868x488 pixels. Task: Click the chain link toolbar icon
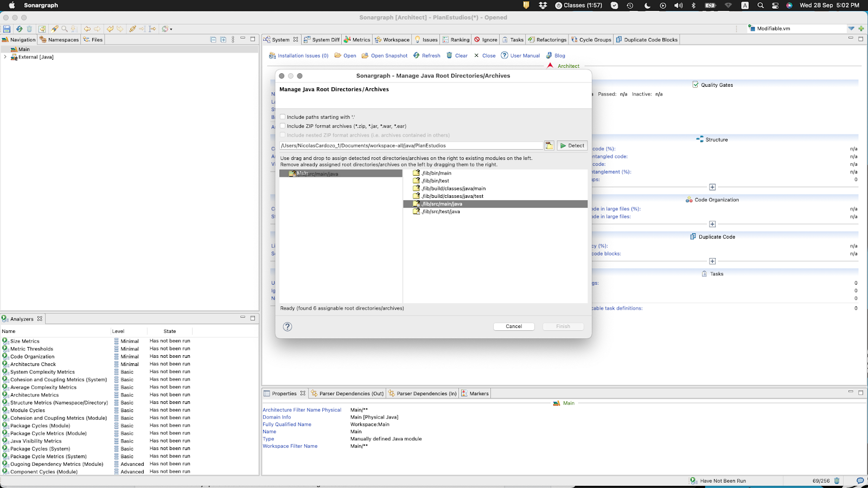[132, 29]
